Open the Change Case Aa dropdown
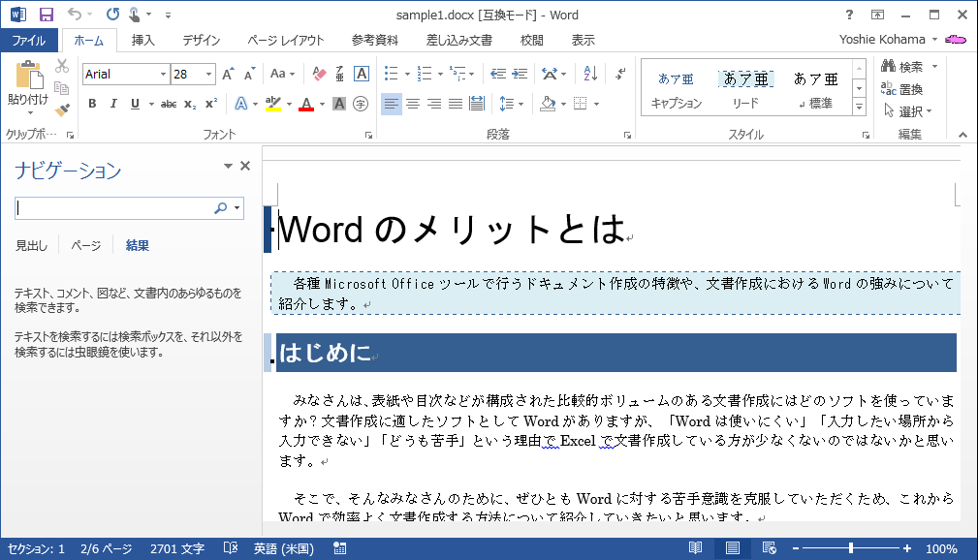The width and height of the screenshot is (978, 560). pos(283,75)
